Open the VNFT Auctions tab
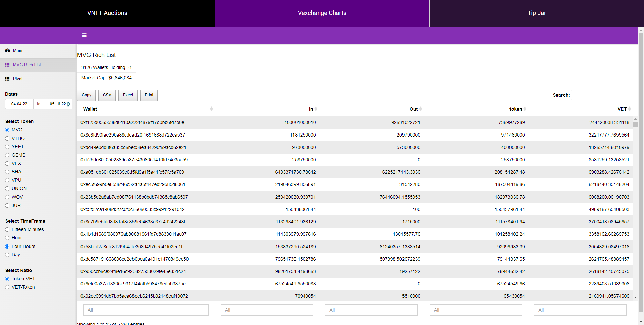 pos(107,13)
